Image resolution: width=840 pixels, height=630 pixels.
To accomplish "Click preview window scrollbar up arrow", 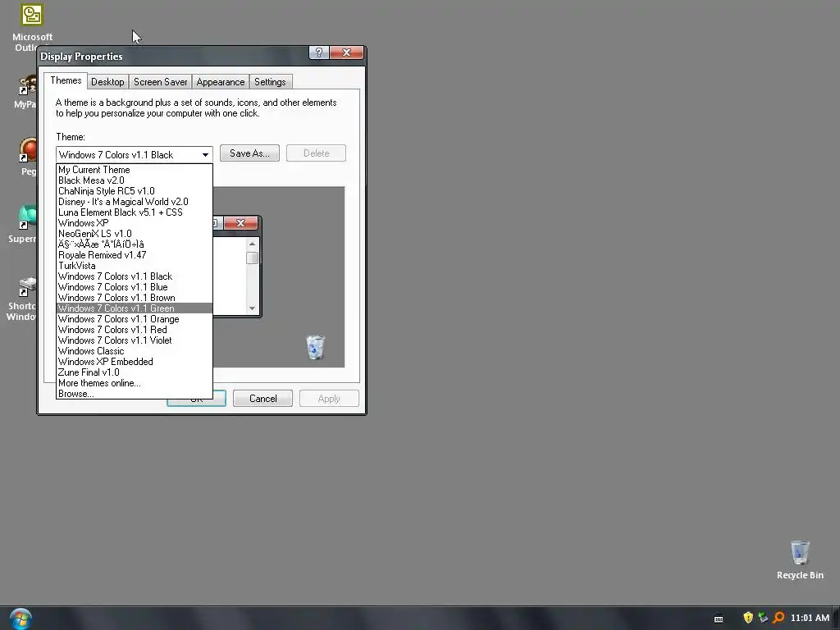I will pyautogui.click(x=252, y=244).
